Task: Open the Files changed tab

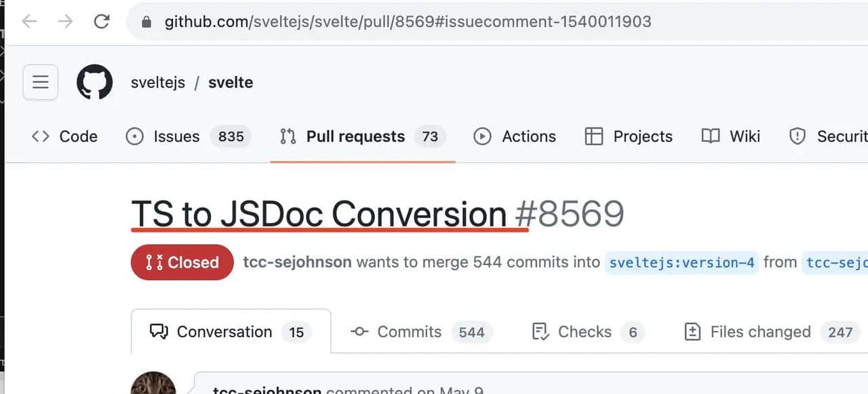Action: (760, 332)
